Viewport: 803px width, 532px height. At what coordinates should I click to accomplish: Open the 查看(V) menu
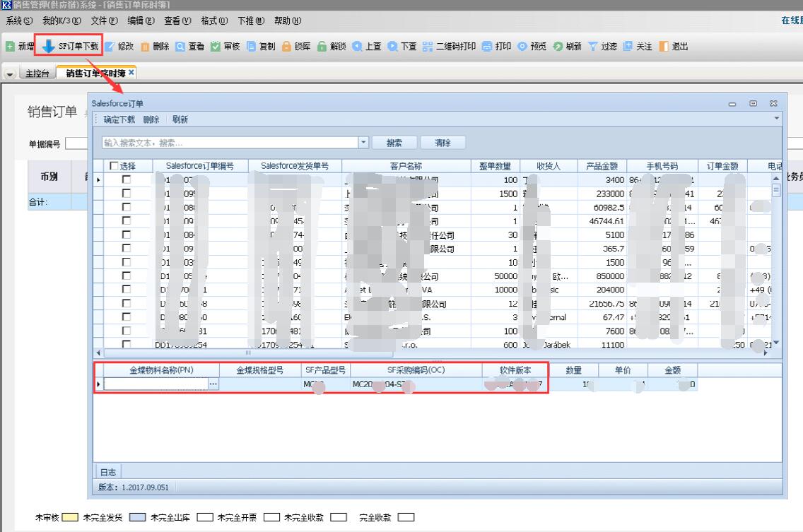coord(177,20)
